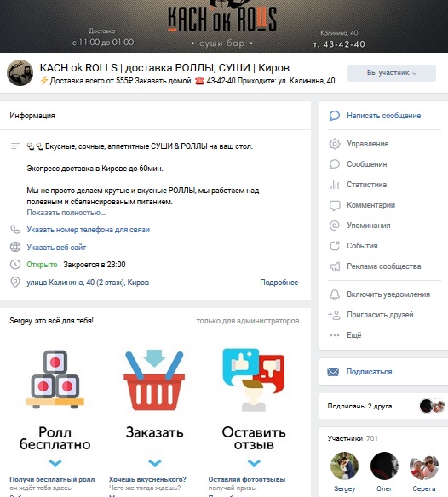The width and height of the screenshot is (448, 497).
Task: Open the 'Статистика' menu item
Action: 366,185
